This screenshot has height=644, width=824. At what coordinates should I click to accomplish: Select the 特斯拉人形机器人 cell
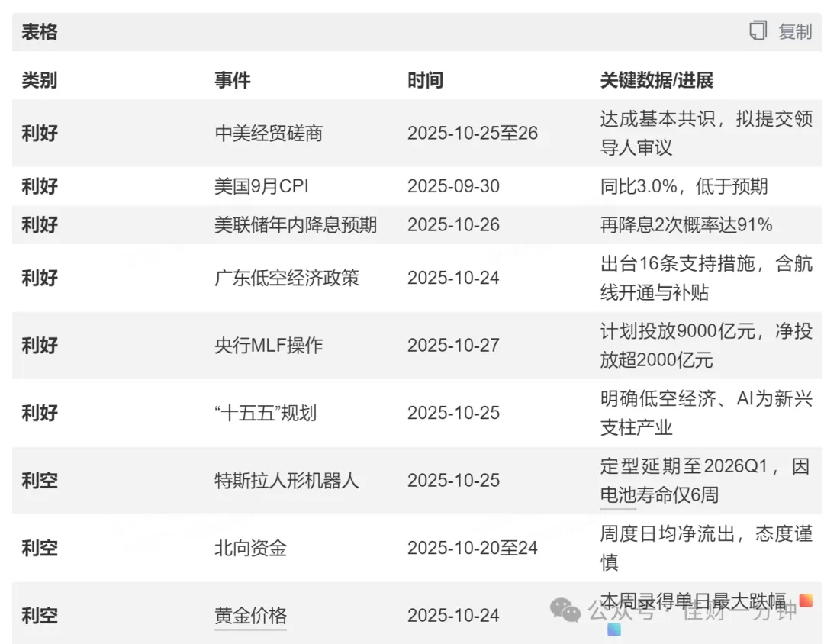pyautogui.click(x=286, y=481)
